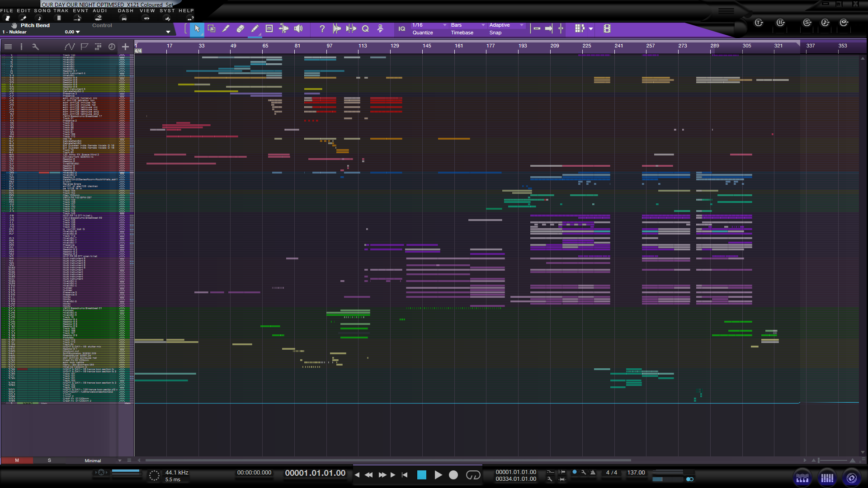868x488 pixels.
Task: Start recording with the record button
Action: pos(453,475)
